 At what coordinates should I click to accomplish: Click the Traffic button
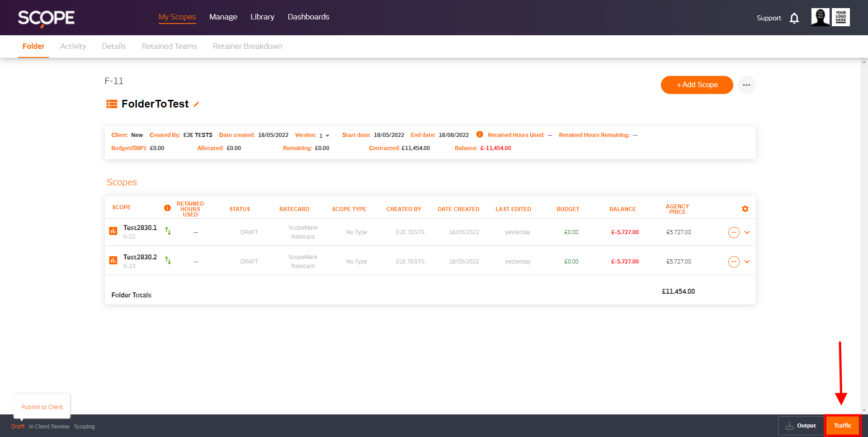click(x=843, y=426)
